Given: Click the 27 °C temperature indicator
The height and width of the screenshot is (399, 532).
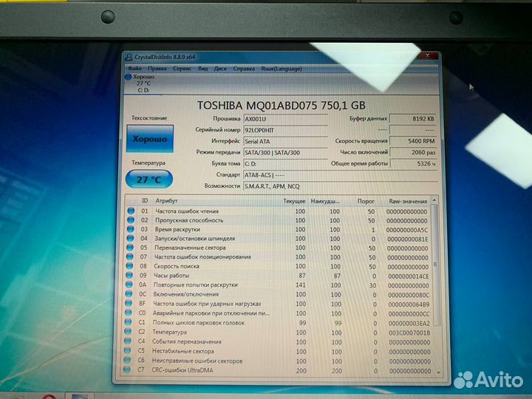Looking at the screenshot, I should 149,179.
